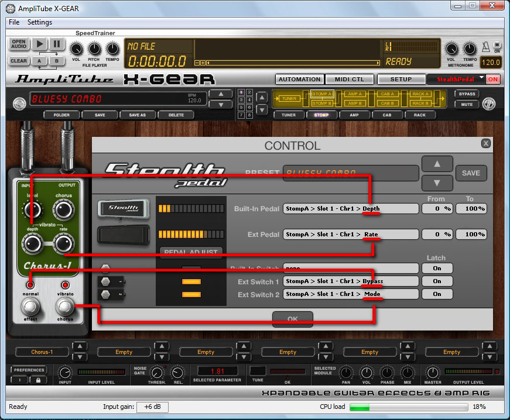Open the SETUP panel
This screenshot has width=510, height=420.
tap(401, 79)
